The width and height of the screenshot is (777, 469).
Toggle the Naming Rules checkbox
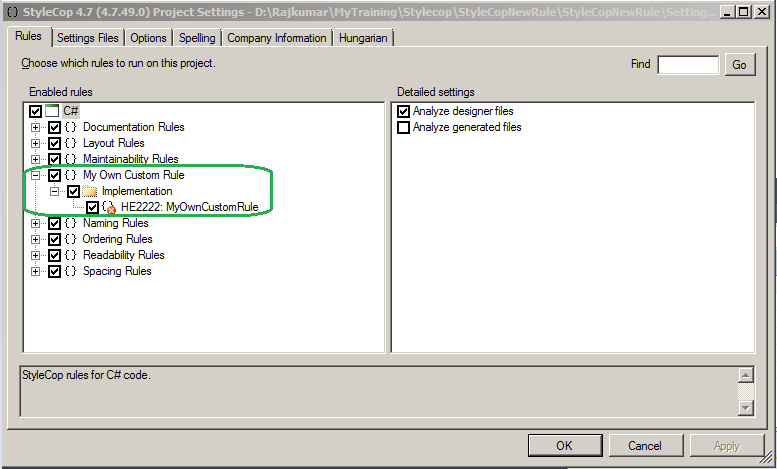55,223
